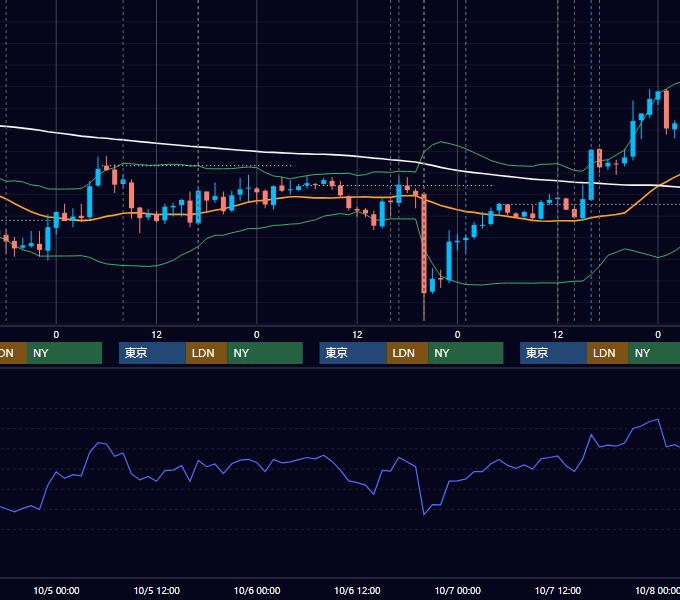Click the oscillator peak near 10/8 00:00
The image size is (680, 600).
(658, 419)
